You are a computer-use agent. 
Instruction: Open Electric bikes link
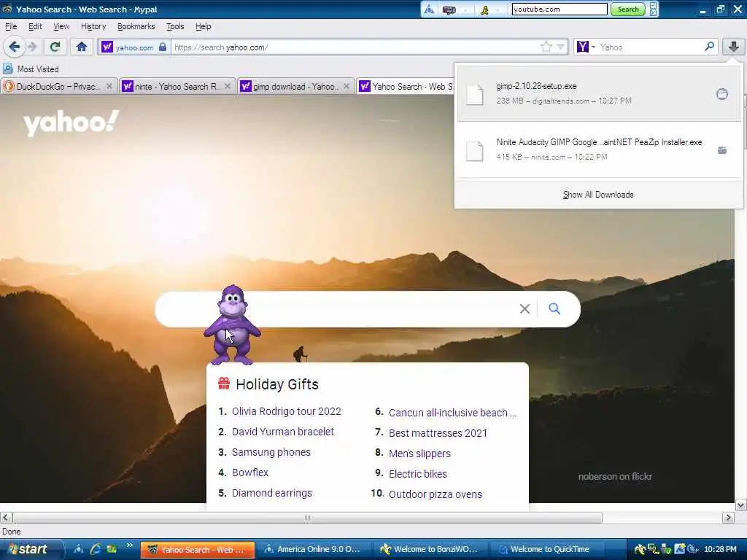pos(418,474)
